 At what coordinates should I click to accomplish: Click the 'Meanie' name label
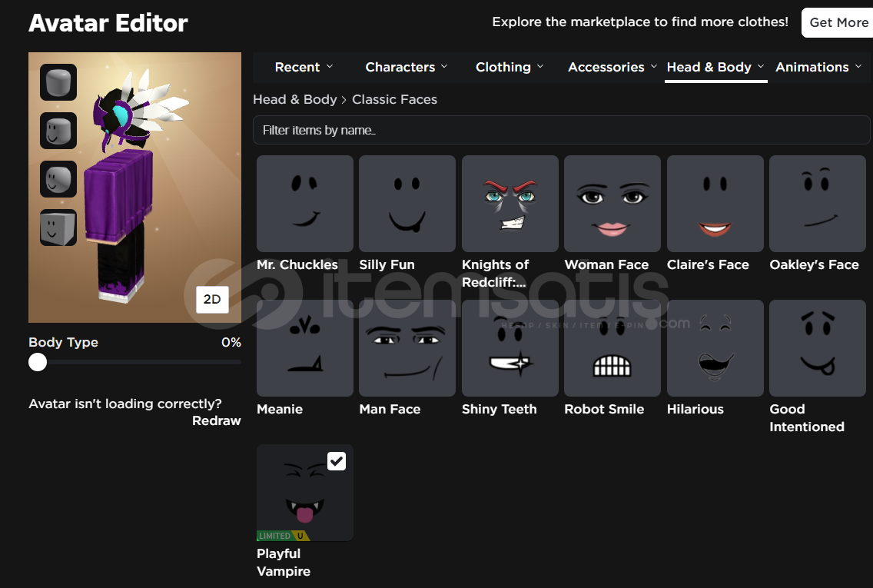pos(280,409)
